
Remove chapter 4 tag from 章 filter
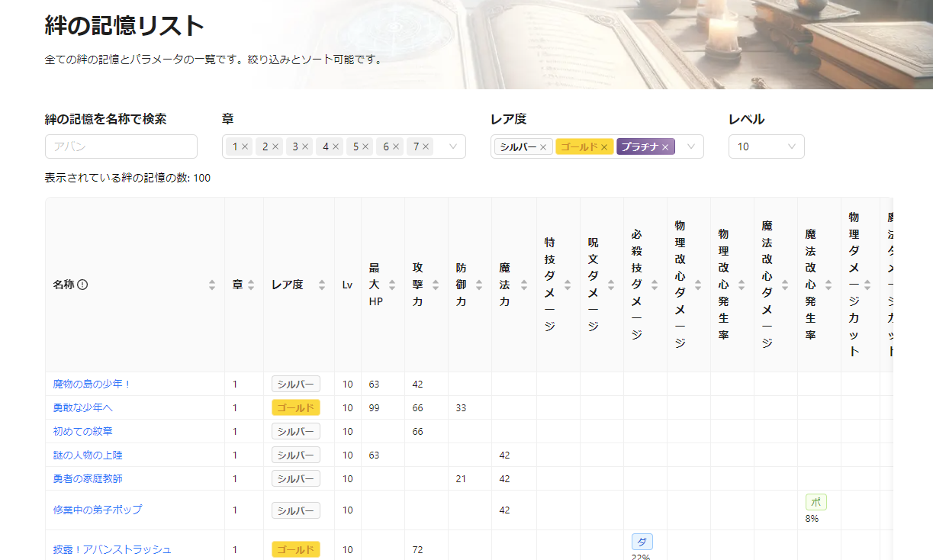click(x=336, y=146)
